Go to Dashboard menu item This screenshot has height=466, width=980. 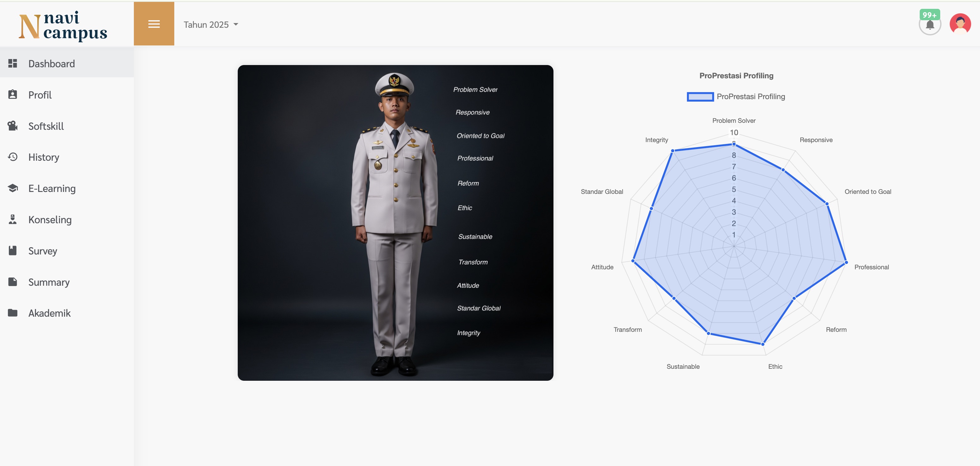pyautogui.click(x=67, y=63)
